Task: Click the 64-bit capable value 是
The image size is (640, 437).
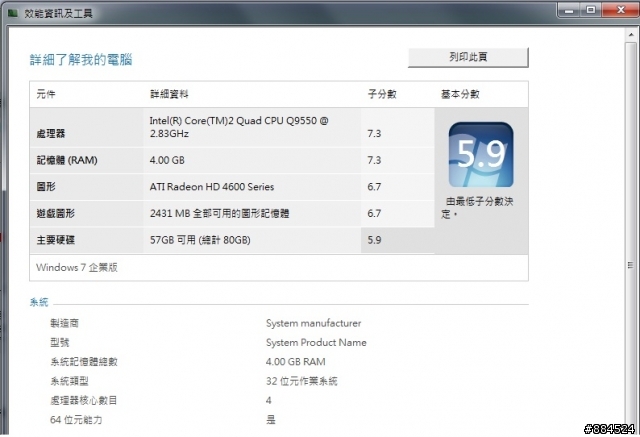Action: click(x=271, y=419)
